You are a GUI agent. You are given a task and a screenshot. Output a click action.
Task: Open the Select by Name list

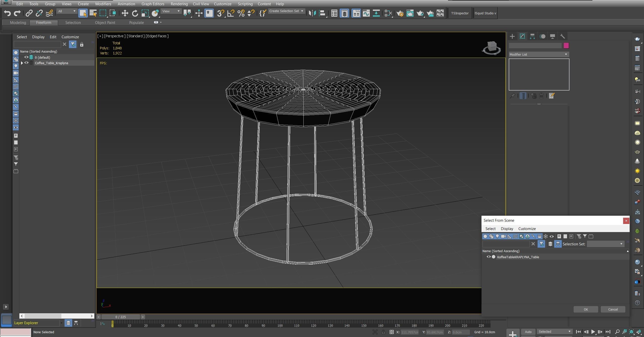tap(93, 13)
